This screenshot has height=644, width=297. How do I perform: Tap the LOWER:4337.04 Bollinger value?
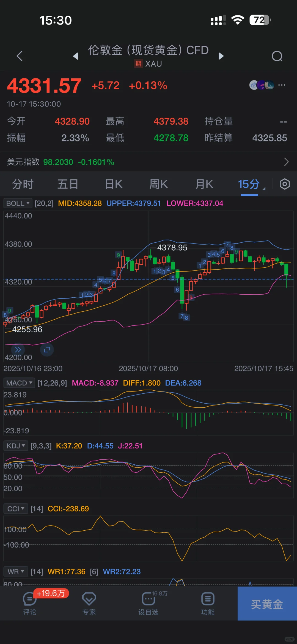point(195,203)
